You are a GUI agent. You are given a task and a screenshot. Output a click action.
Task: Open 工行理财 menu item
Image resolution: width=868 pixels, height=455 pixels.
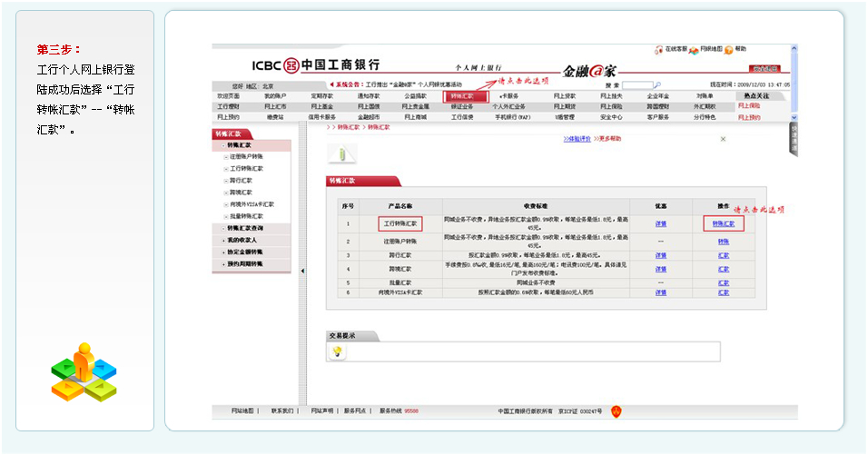(228, 107)
